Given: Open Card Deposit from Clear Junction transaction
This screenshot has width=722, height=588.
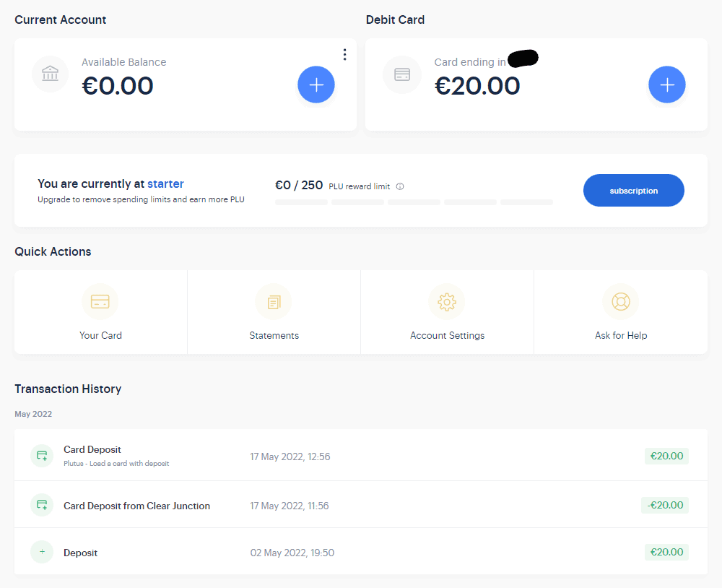Looking at the screenshot, I should click(x=361, y=505).
